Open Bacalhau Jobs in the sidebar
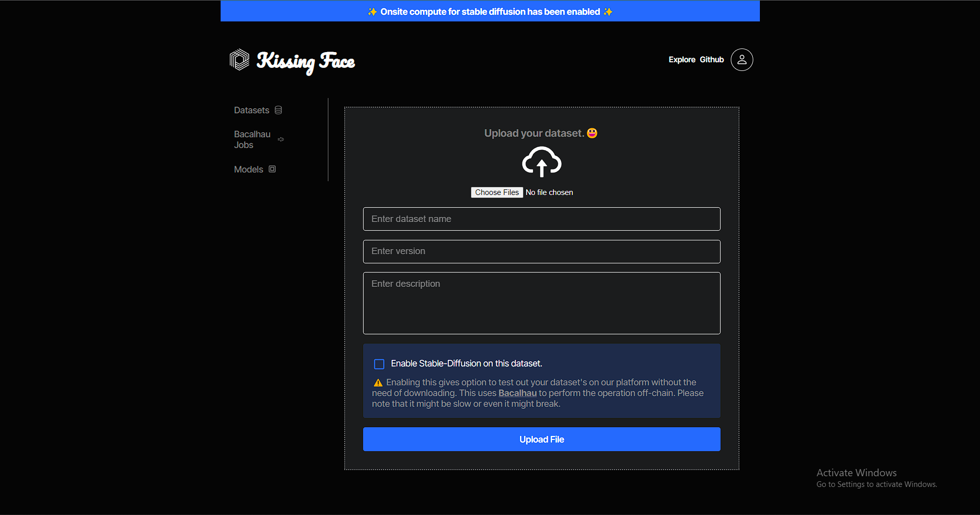980x515 pixels. click(252, 139)
